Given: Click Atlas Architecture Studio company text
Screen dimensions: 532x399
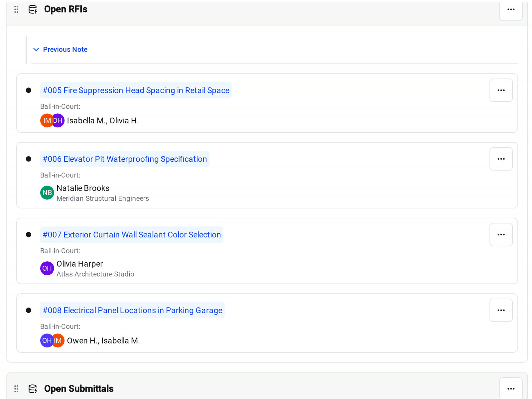Looking at the screenshot, I should tap(95, 274).
